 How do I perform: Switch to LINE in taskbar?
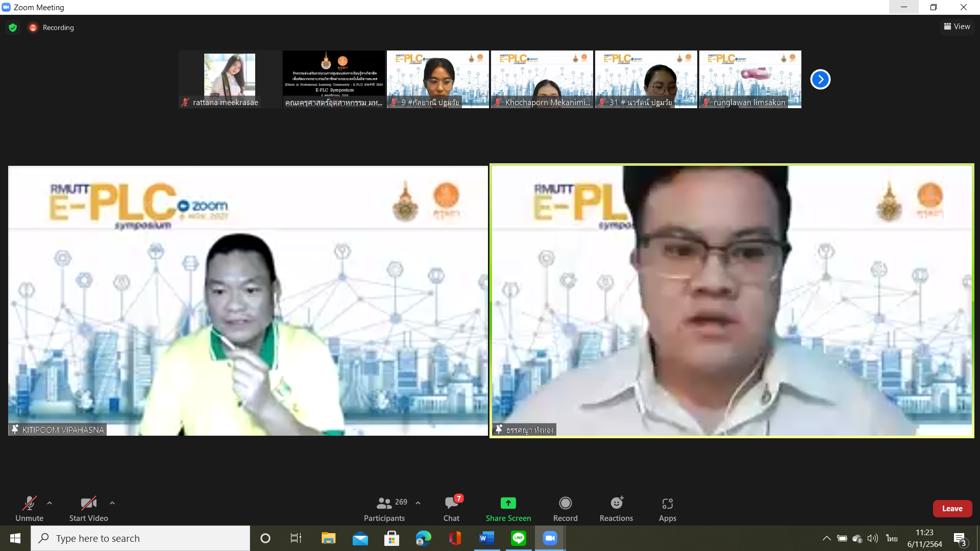(x=519, y=538)
